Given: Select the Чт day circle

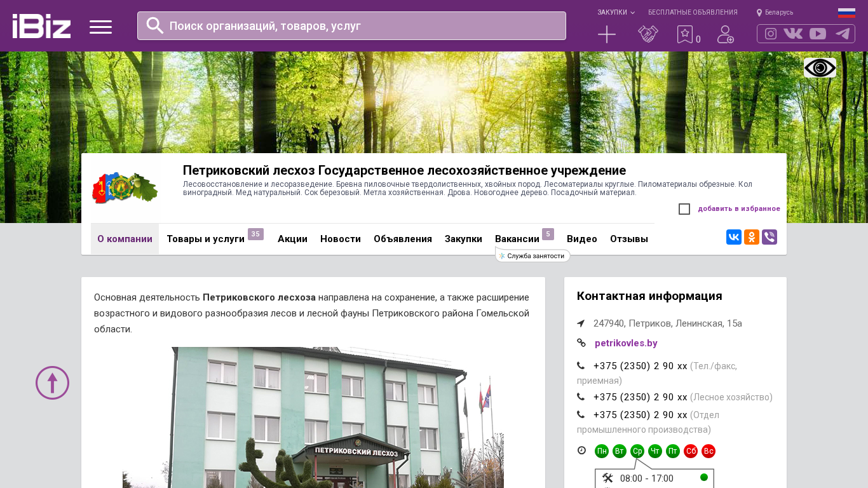Looking at the screenshot, I should click(655, 451).
